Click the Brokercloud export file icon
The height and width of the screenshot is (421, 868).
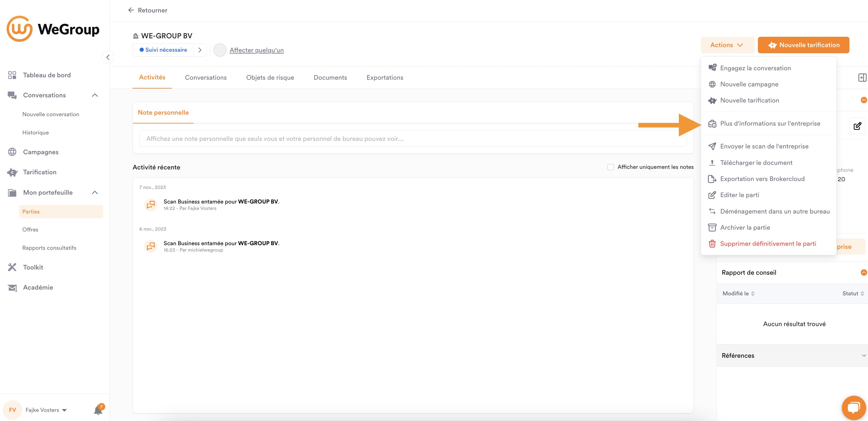coord(712,179)
